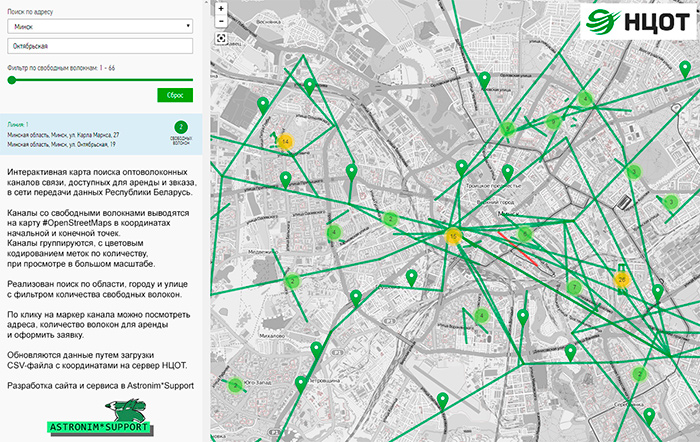Click the street field containing Октябрьская
This screenshot has width=700, height=442.
[x=100, y=46]
